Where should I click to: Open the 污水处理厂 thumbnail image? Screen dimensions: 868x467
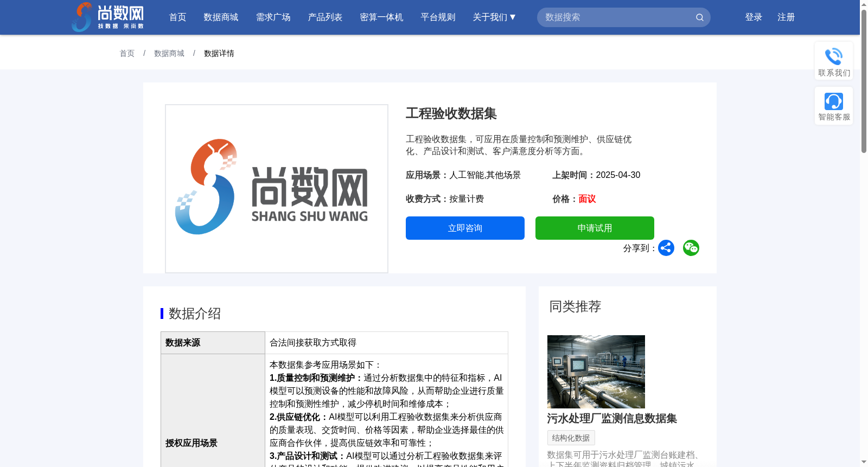pyautogui.click(x=596, y=372)
